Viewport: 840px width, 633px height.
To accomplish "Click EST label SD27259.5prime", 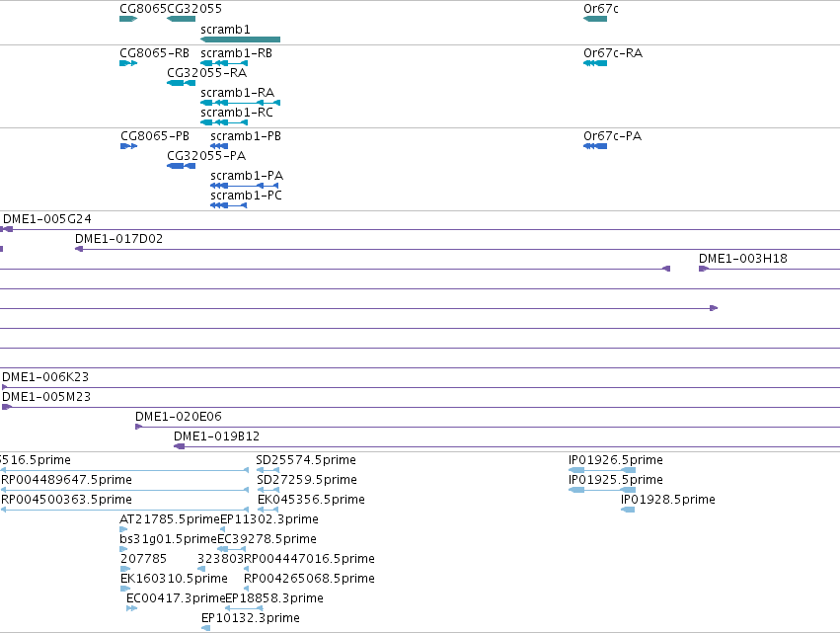I will [x=306, y=480].
